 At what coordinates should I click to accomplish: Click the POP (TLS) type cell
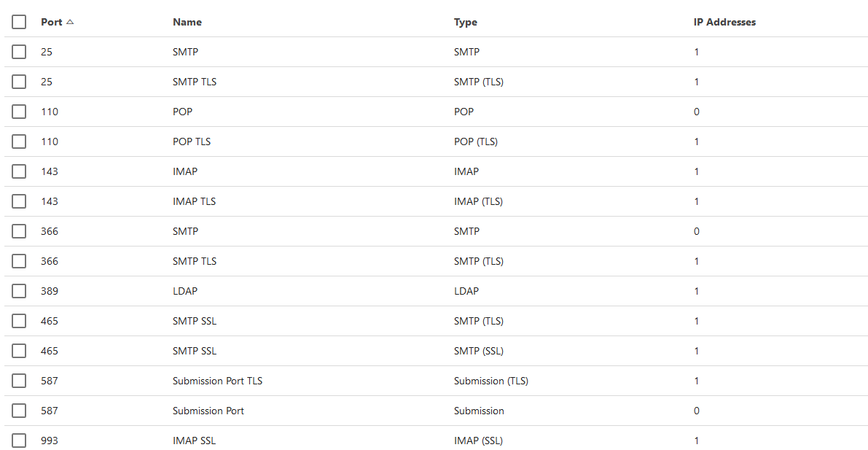pos(476,141)
